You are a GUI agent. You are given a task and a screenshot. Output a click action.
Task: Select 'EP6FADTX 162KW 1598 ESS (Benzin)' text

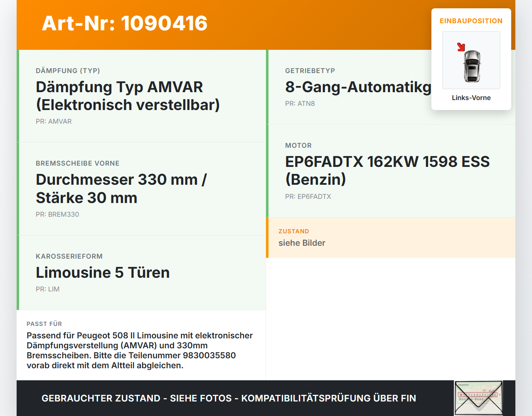(387, 170)
